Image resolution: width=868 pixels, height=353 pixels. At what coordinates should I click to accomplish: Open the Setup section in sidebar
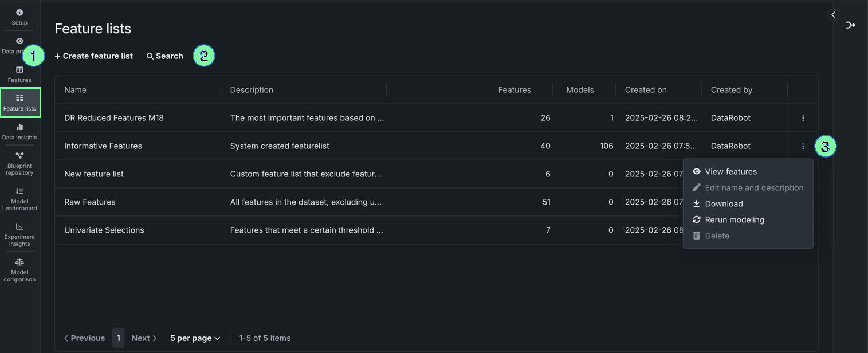click(19, 17)
